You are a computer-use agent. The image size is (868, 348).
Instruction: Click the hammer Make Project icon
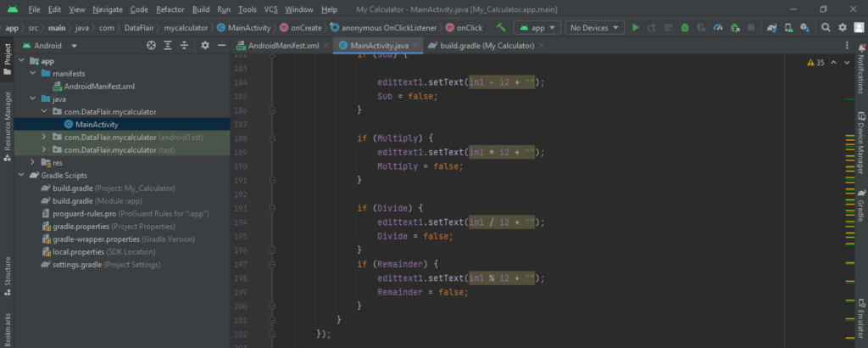(501, 27)
